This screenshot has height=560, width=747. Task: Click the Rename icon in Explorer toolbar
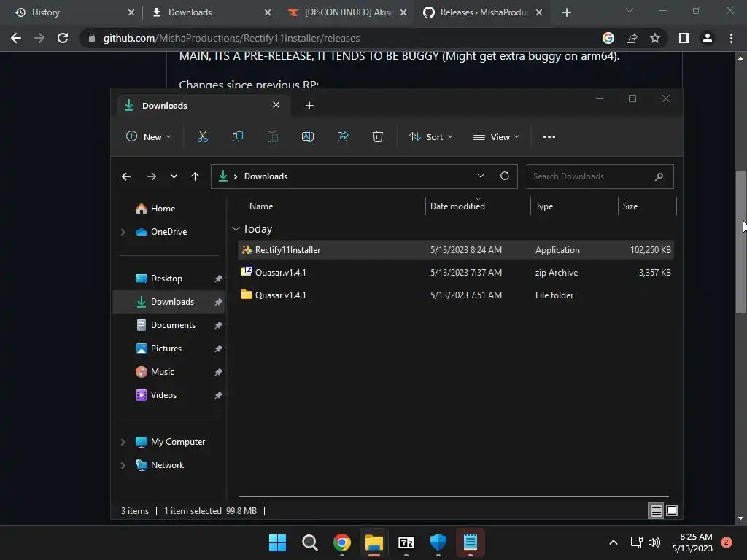308,136
